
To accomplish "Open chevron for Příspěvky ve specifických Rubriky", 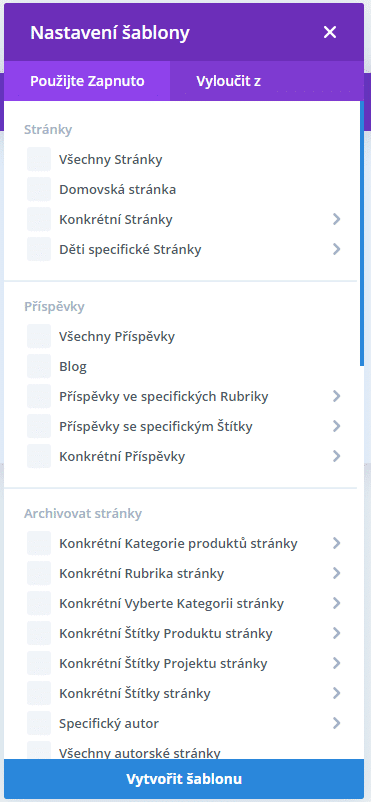I will (x=336, y=396).
